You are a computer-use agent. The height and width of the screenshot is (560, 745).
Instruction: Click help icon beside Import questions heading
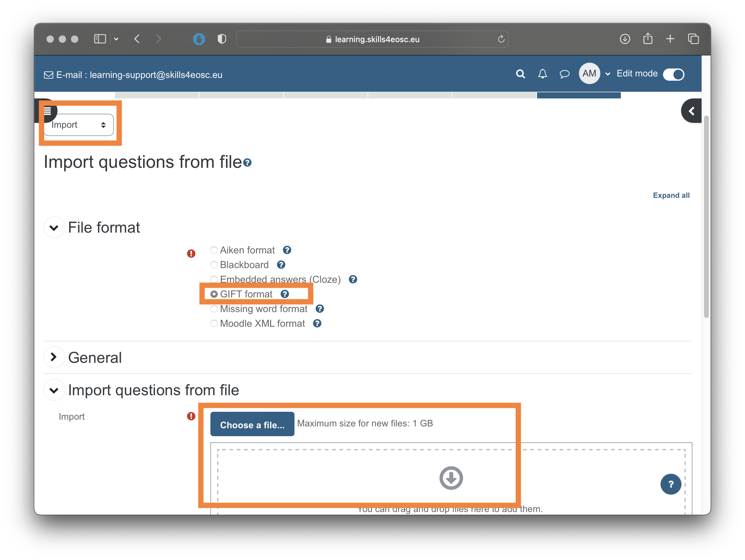pyautogui.click(x=247, y=163)
